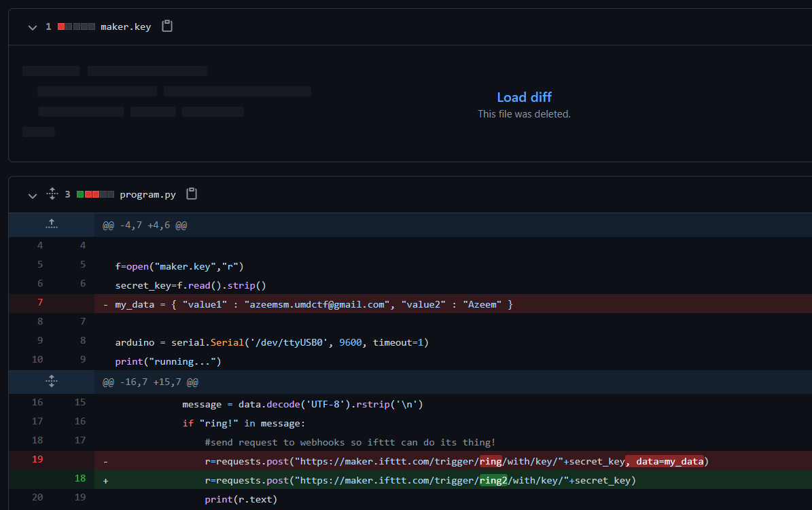Viewport: 812px width, 510px height.
Task: Select old line number 16
Action: tap(37, 402)
